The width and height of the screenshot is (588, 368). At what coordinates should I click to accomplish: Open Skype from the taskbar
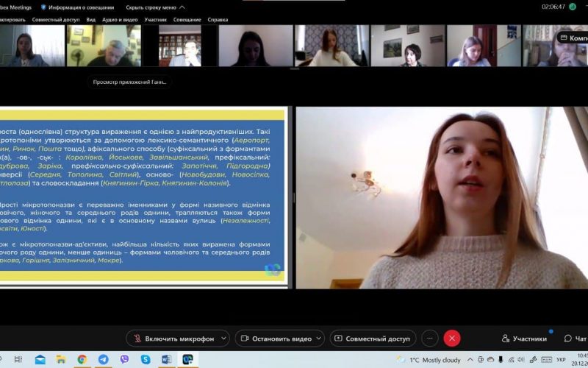coord(145,360)
